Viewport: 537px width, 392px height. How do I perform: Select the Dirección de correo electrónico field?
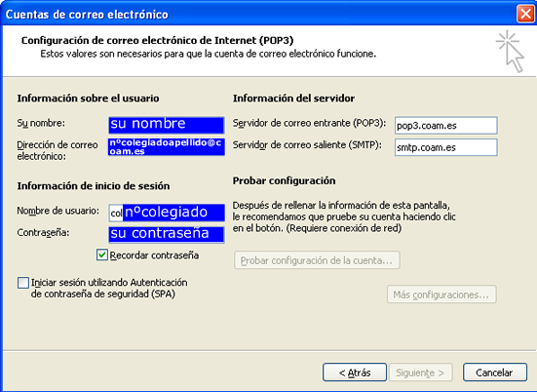[167, 147]
